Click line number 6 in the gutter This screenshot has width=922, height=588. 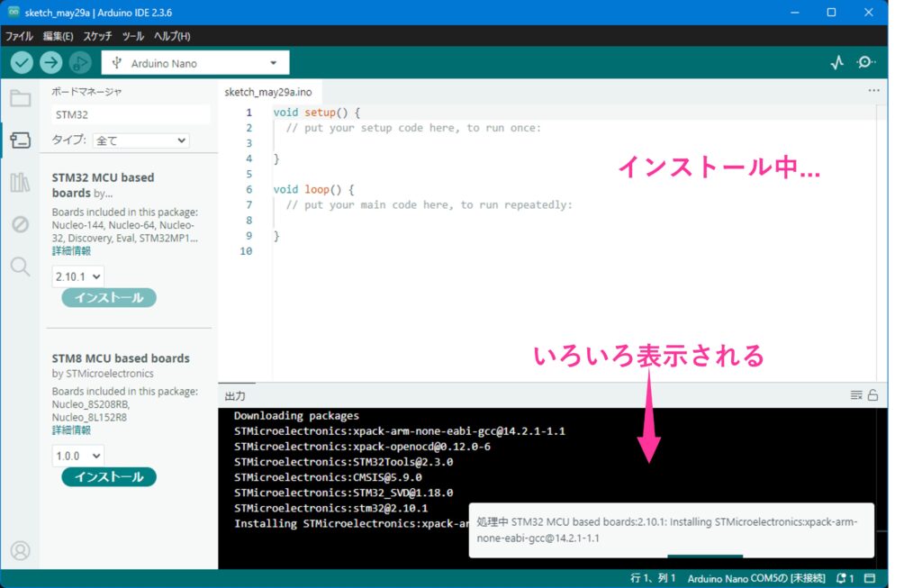pos(249,189)
